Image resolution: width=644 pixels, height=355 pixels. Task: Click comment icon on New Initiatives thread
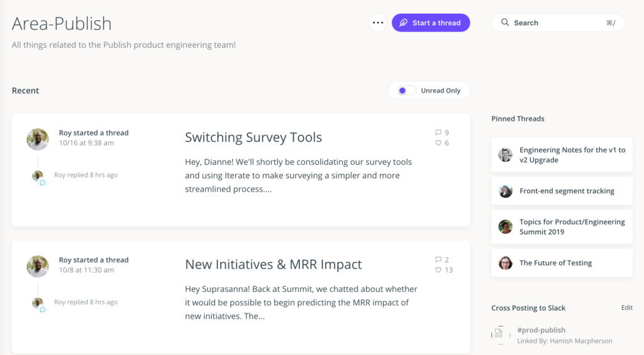point(438,259)
